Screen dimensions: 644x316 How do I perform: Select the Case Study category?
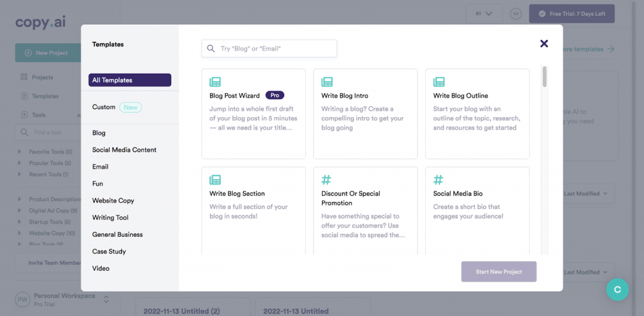pos(109,251)
